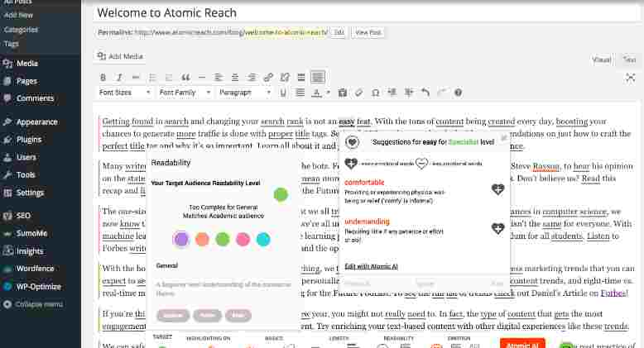The width and height of the screenshot is (644, 348).
Task: Increase the paragraph indent
Action: coord(409,93)
